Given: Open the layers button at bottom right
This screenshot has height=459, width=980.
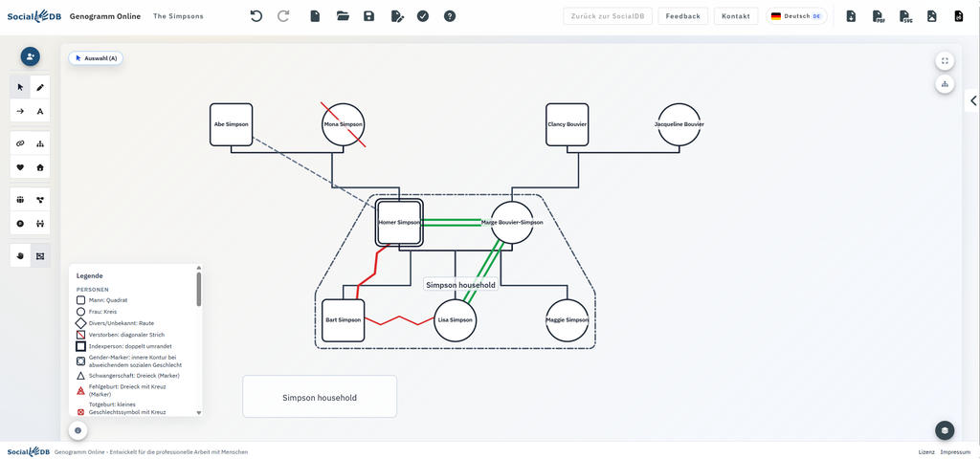Looking at the screenshot, I should click(945, 430).
